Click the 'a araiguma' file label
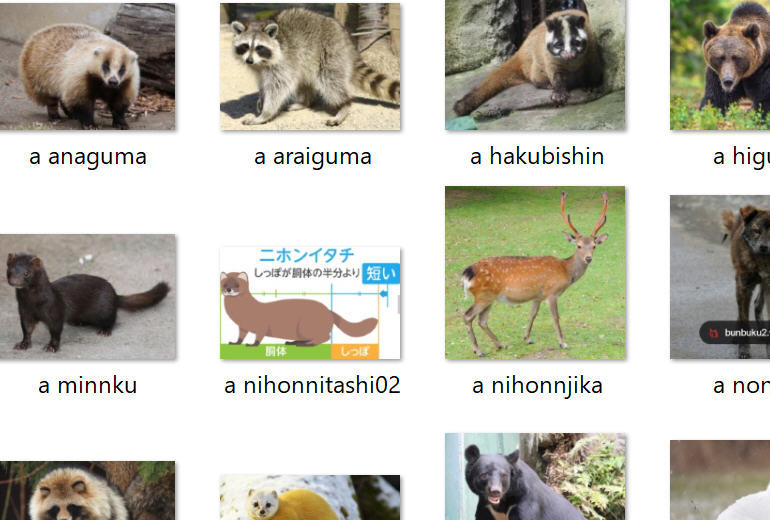770x520 pixels. click(x=313, y=157)
